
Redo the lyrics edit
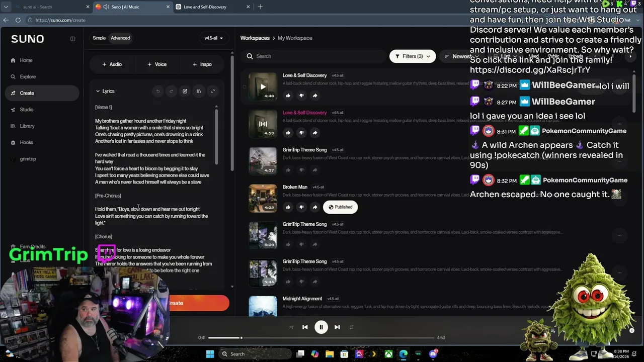171,91
